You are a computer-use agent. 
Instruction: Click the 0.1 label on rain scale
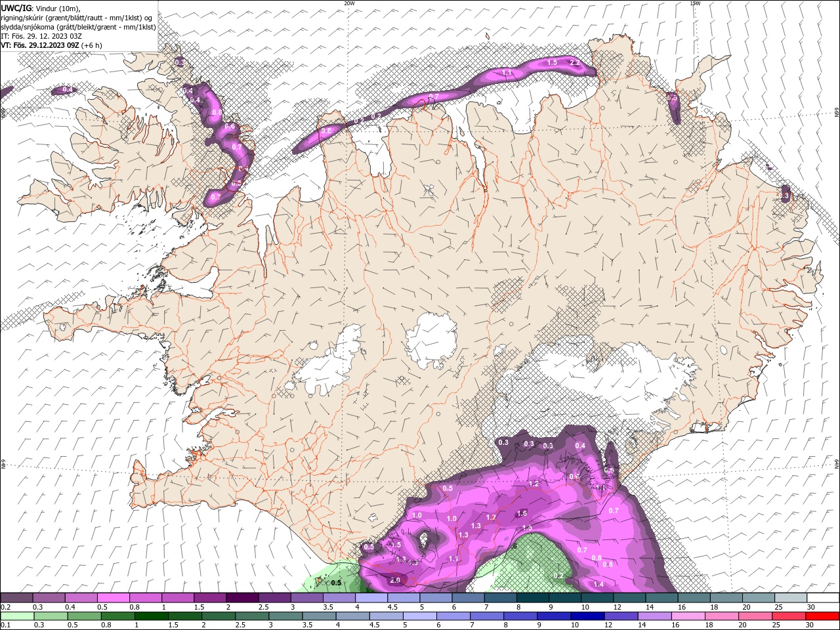(5, 625)
